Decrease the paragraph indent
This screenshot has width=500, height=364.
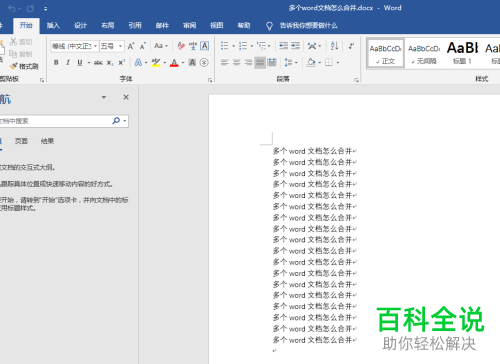pos(283,46)
